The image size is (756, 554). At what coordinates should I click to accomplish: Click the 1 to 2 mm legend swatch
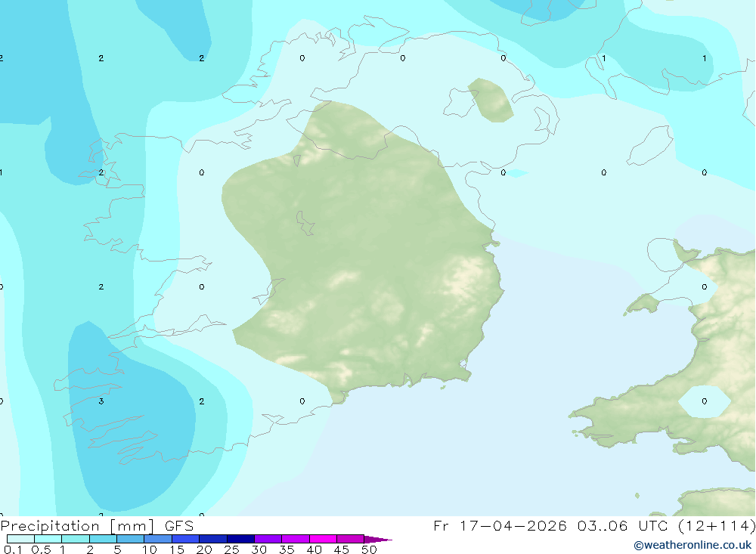pyautogui.click(x=75, y=539)
